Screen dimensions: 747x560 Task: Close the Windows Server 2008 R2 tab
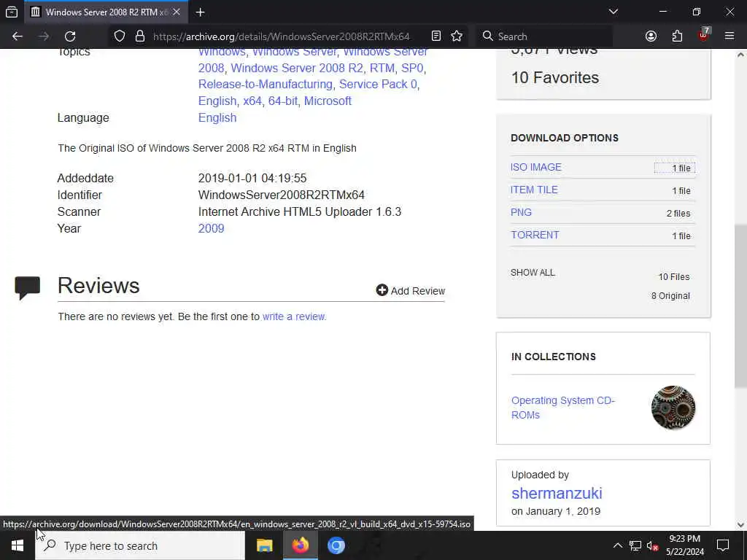click(177, 12)
